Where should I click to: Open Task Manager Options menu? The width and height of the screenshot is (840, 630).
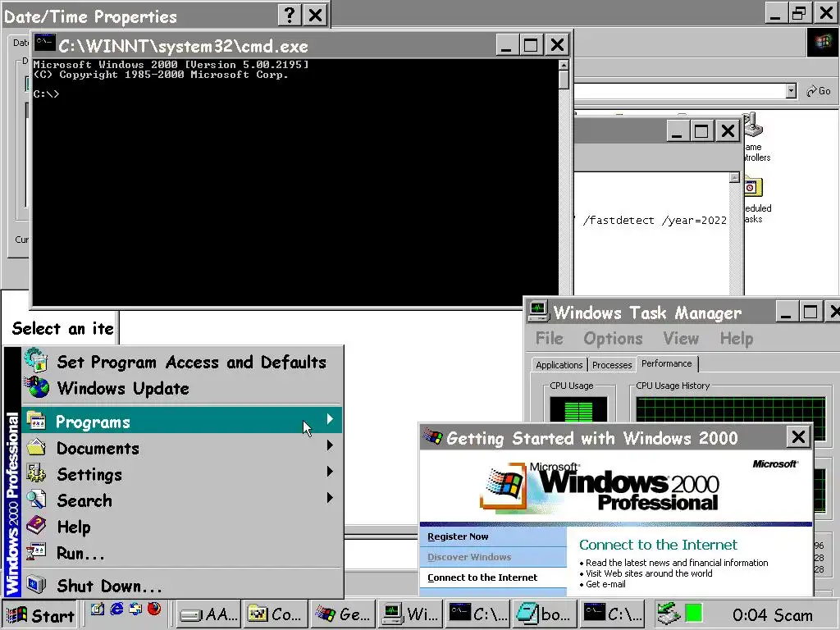[x=613, y=339]
